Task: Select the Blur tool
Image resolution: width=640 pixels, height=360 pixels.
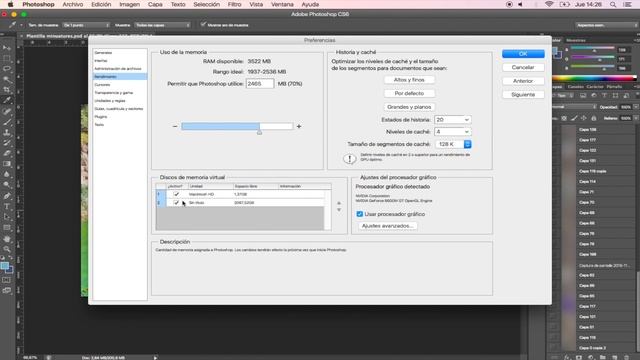Action: (x=7, y=175)
